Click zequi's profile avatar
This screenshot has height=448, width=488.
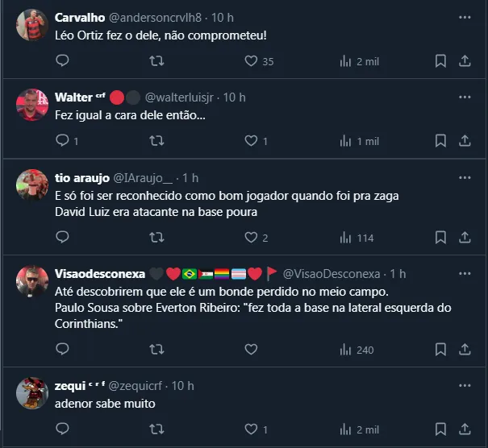pos(32,393)
